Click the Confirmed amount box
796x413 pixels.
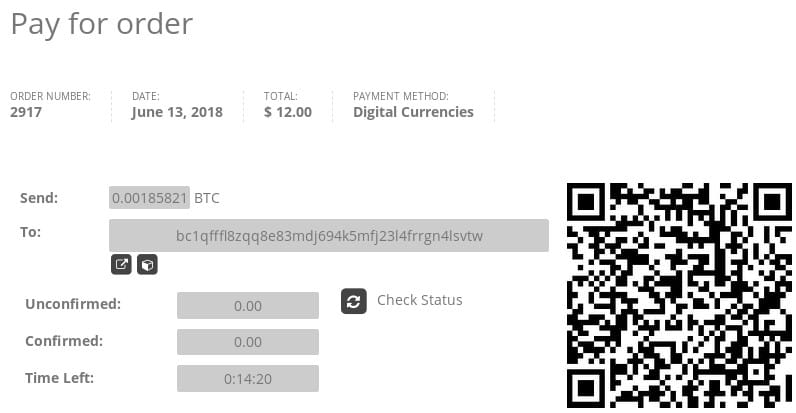[x=247, y=342]
